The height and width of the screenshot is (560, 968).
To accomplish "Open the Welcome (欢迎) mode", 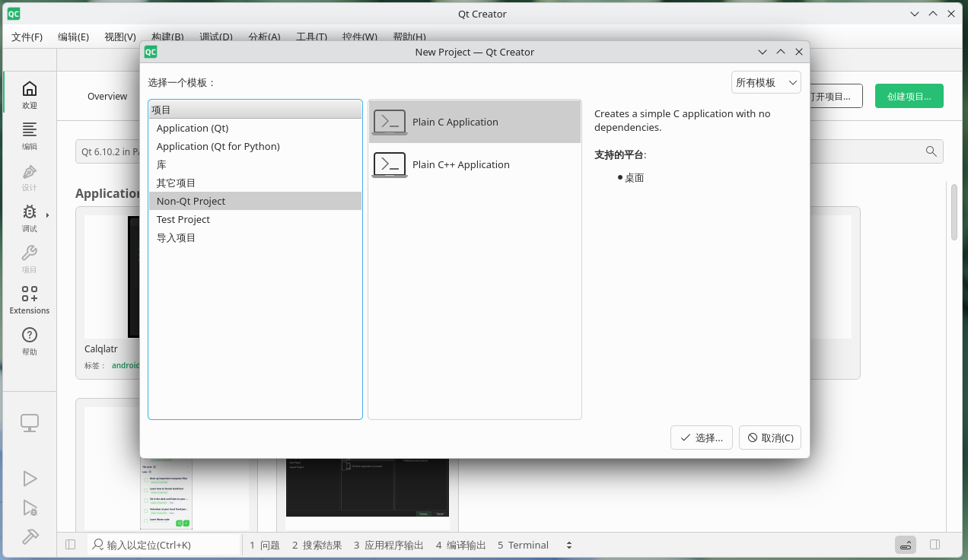I will point(29,94).
